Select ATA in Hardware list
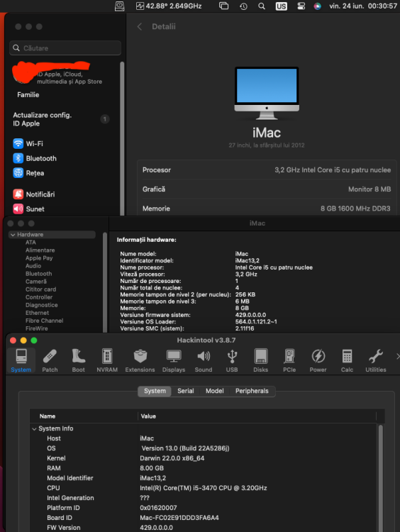This screenshot has height=532, width=400. 30,243
